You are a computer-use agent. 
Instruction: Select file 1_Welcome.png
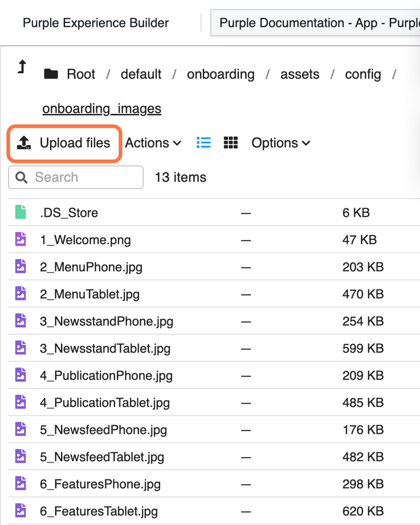[85, 240]
